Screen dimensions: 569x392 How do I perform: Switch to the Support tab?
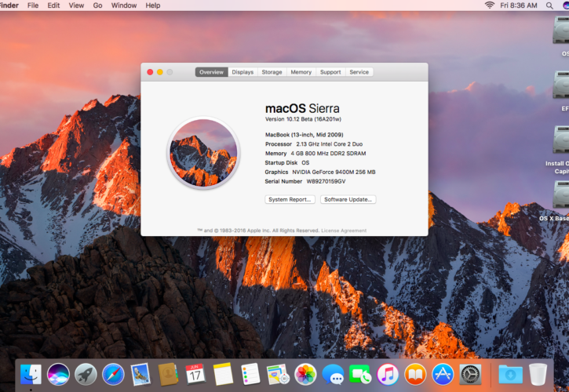pyautogui.click(x=330, y=72)
